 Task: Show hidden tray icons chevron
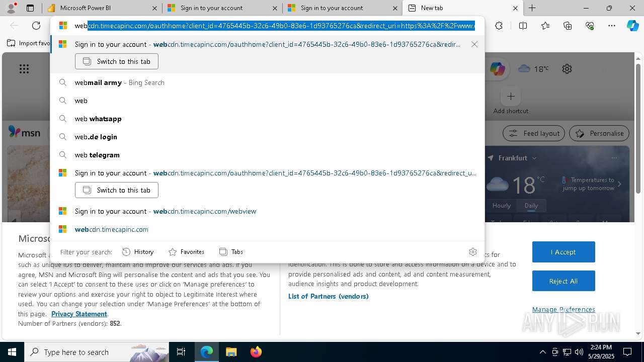click(x=542, y=352)
